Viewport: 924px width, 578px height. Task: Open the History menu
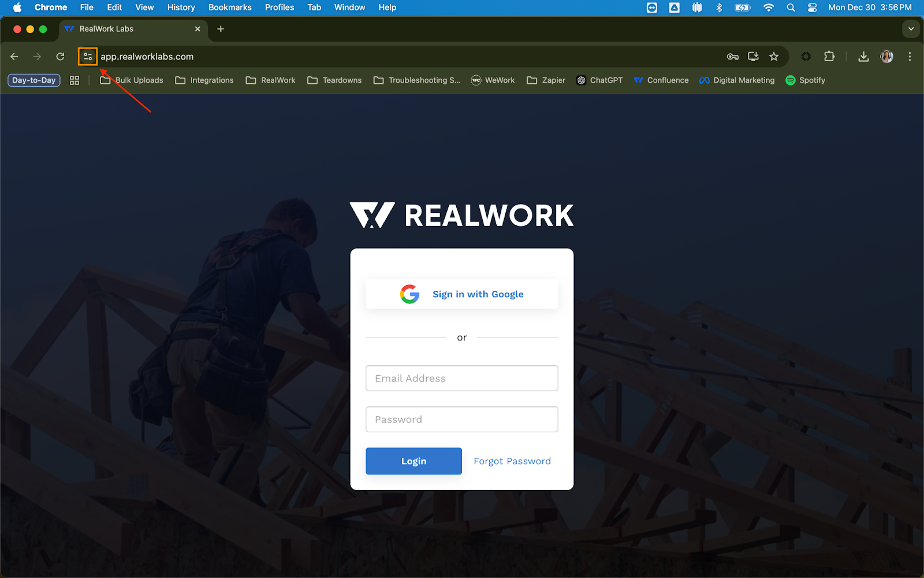[x=181, y=8]
